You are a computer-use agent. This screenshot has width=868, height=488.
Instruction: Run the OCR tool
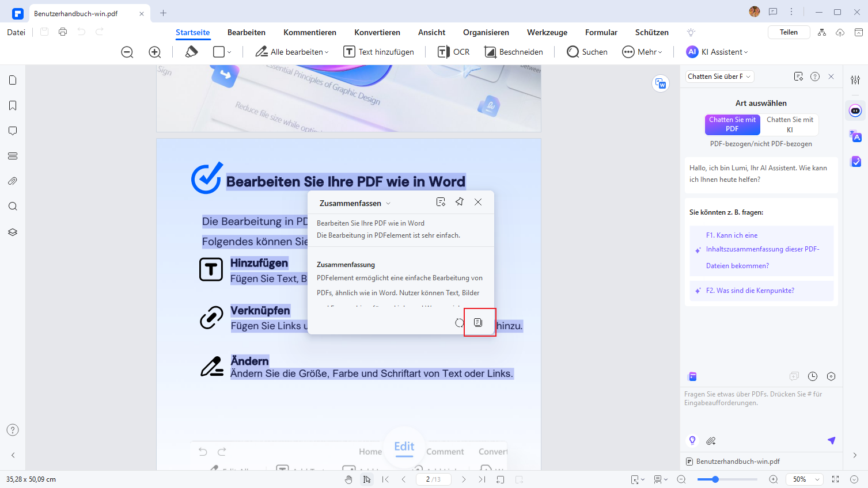click(454, 52)
